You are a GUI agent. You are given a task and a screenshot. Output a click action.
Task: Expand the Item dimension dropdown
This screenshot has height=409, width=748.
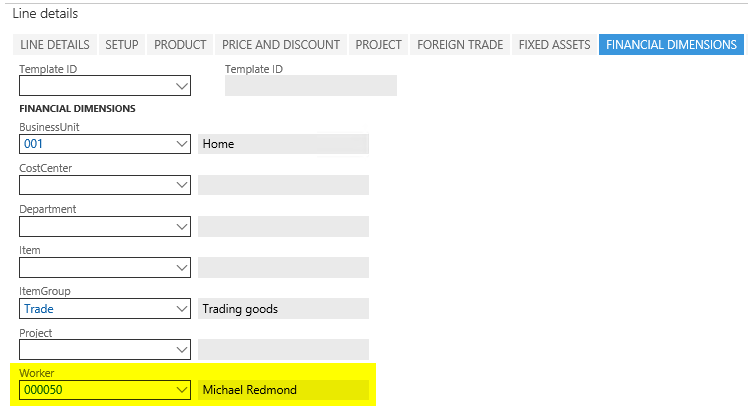point(181,267)
